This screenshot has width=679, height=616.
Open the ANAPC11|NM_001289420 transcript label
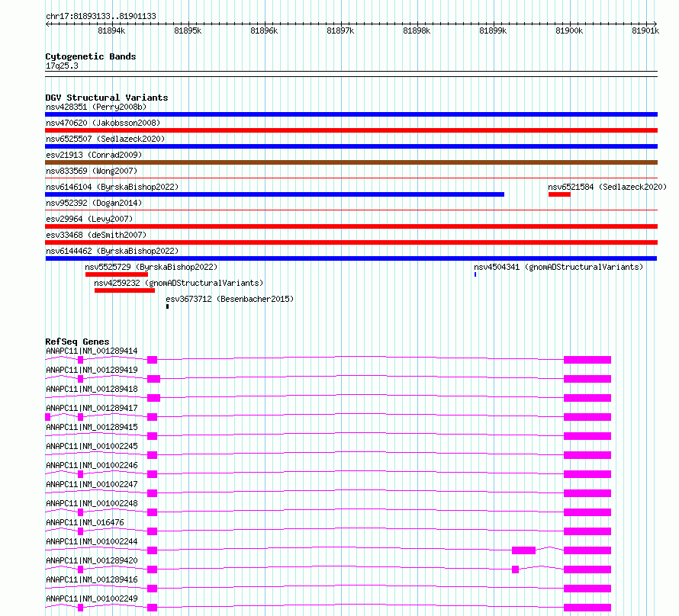coord(92,560)
